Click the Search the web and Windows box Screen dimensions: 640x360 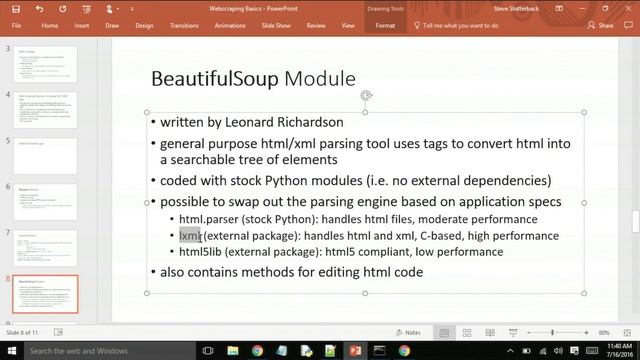[x=110, y=351]
